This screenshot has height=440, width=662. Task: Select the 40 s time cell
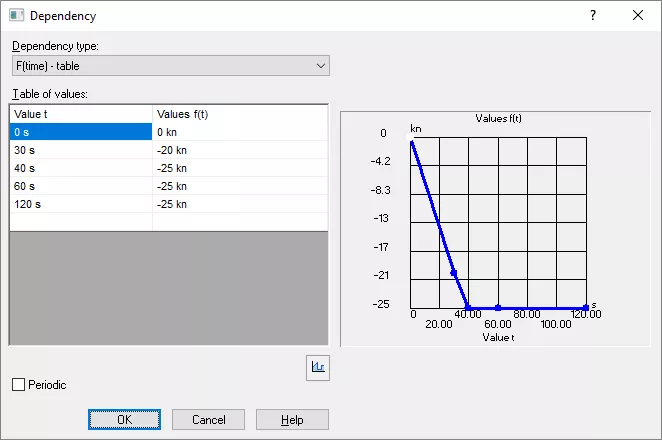tap(80, 168)
